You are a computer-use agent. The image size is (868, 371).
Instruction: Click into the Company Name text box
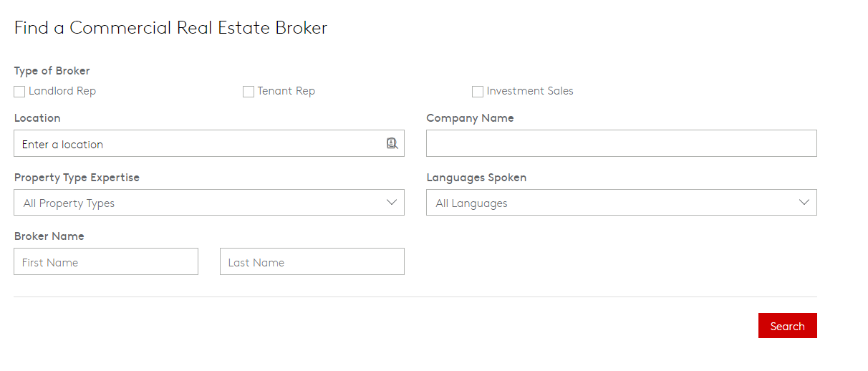(621, 143)
